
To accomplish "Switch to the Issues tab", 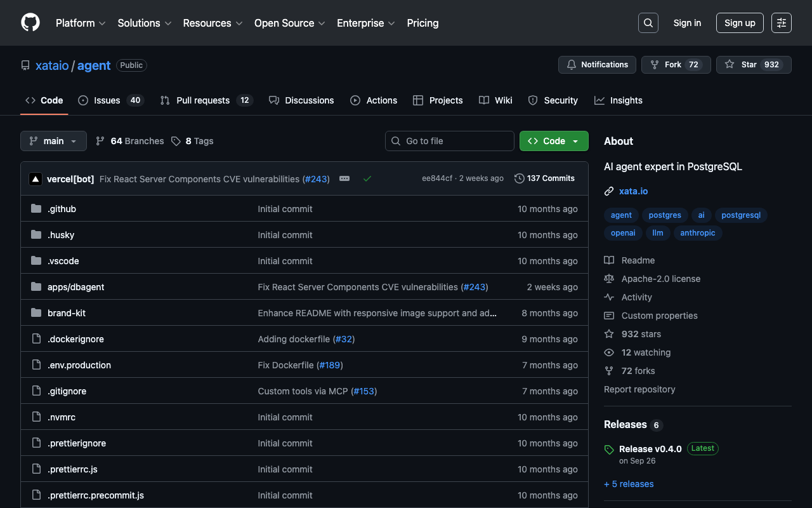I will tap(110, 100).
